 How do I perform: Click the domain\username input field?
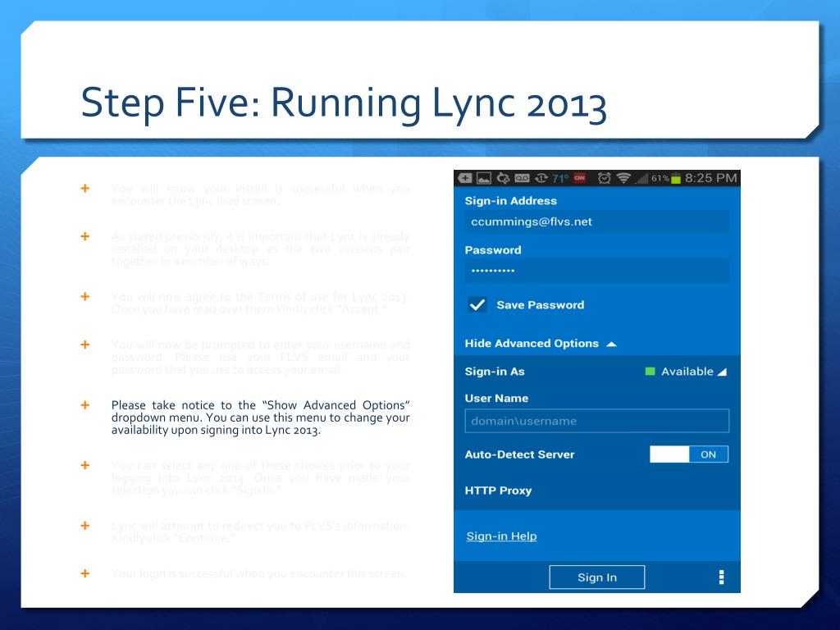click(597, 421)
